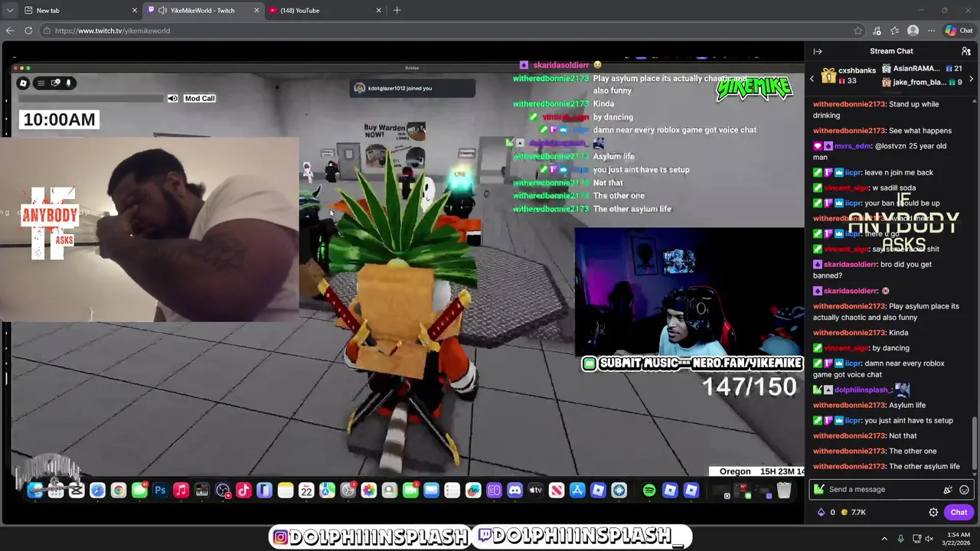Open the celebration party popper icon
The height and width of the screenshot is (551, 980).
pyautogui.click(x=948, y=490)
